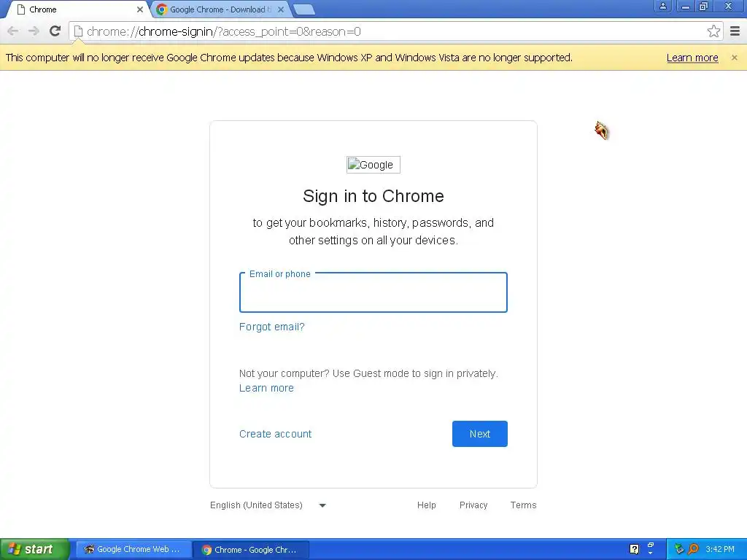Open the Create account link

pos(275,434)
